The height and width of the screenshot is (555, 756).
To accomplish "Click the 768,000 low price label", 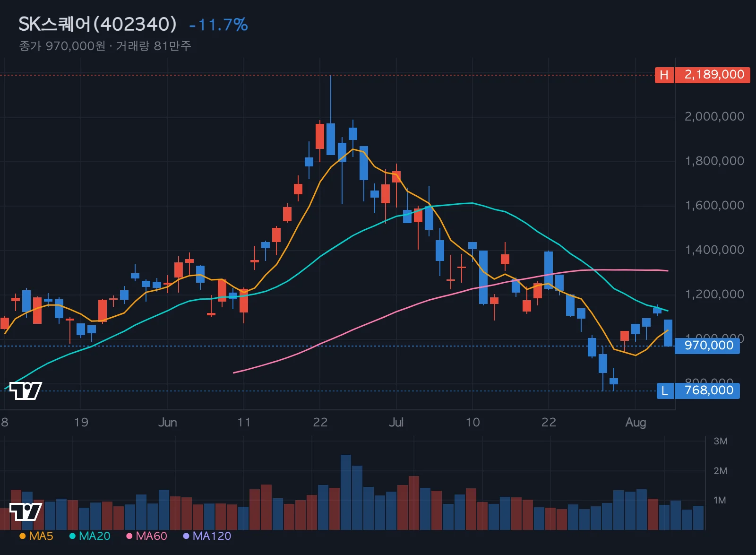I will pos(707,390).
